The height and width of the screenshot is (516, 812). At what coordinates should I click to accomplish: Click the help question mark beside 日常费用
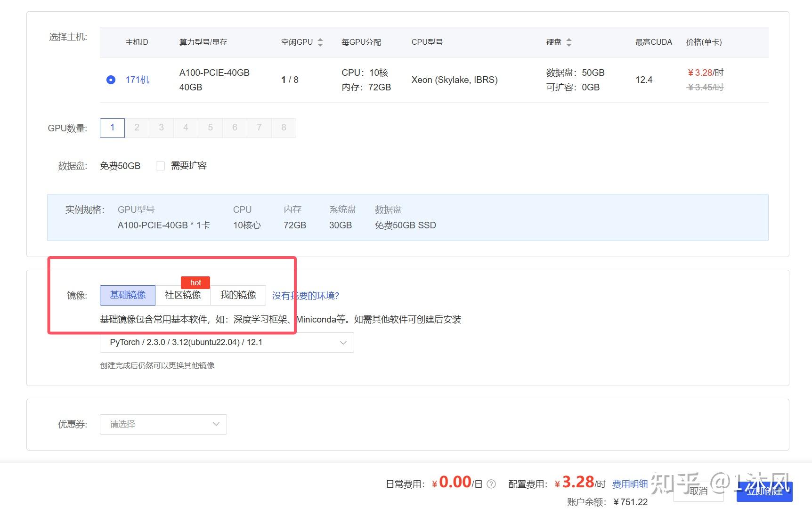click(x=491, y=484)
